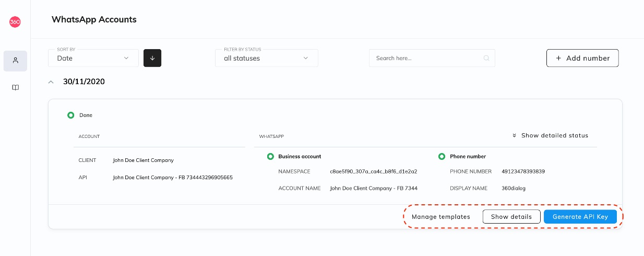Open the documentation book icon in sidebar
The image size is (644, 256).
[15, 88]
